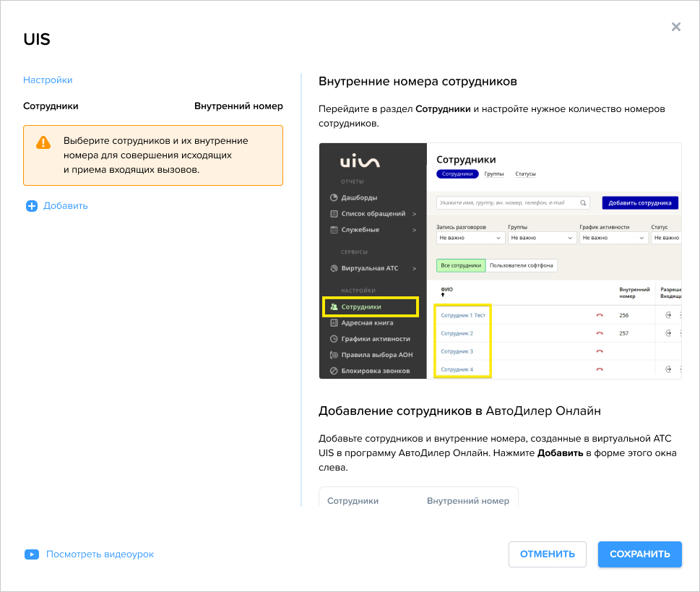Click the red phone icon in the Сотрудник 3 row
This screenshot has height=592, width=700.
pyautogui.click(x=600, y=351)
